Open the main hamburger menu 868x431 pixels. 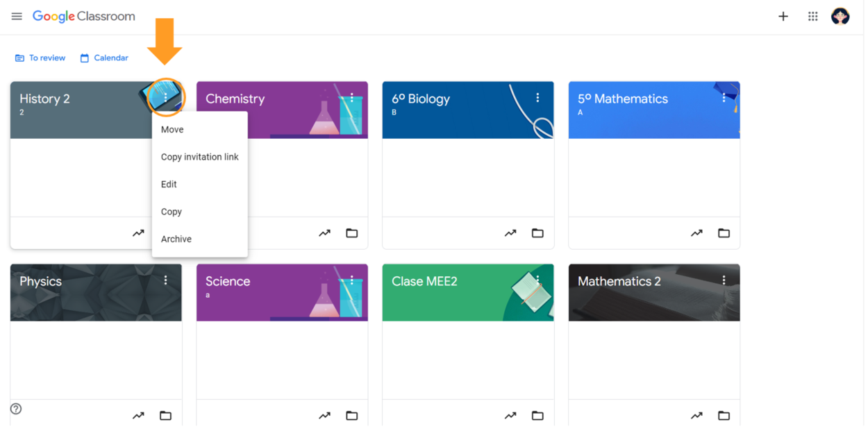pyautogui.click(x=17, y=17)
